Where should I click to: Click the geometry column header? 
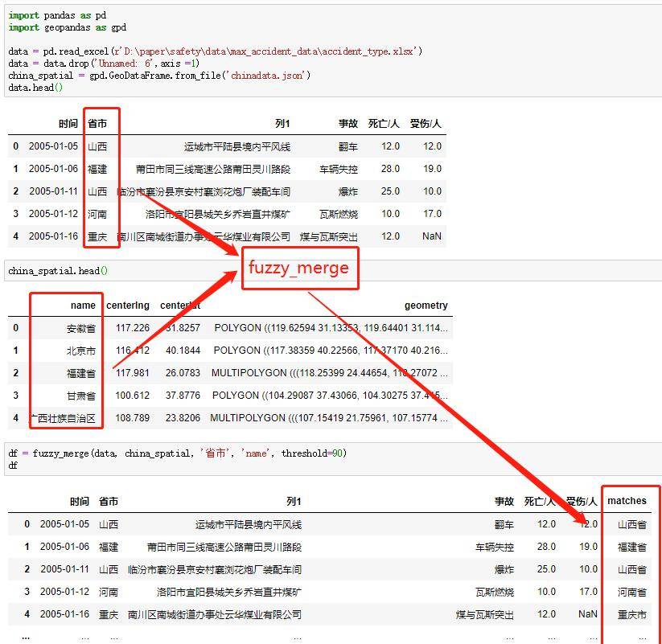425,305
